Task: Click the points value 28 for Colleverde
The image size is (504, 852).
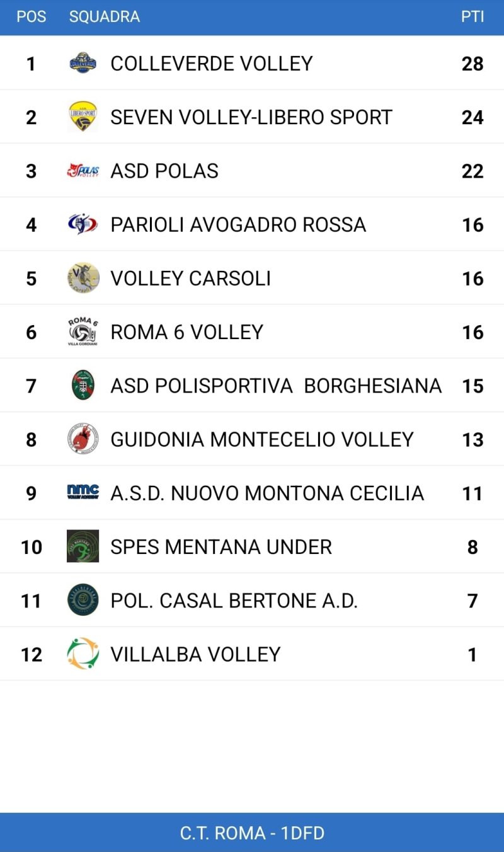Action: [472, 63]
